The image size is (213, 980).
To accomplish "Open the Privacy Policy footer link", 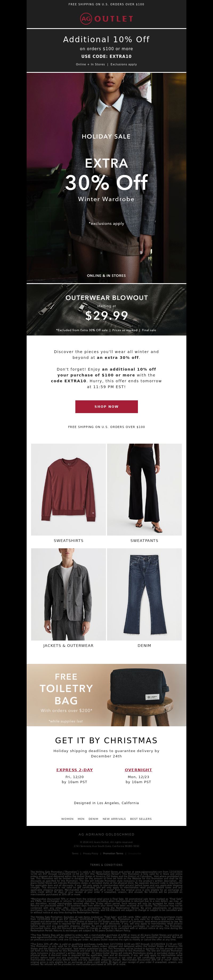I will [x=91, y=853].
